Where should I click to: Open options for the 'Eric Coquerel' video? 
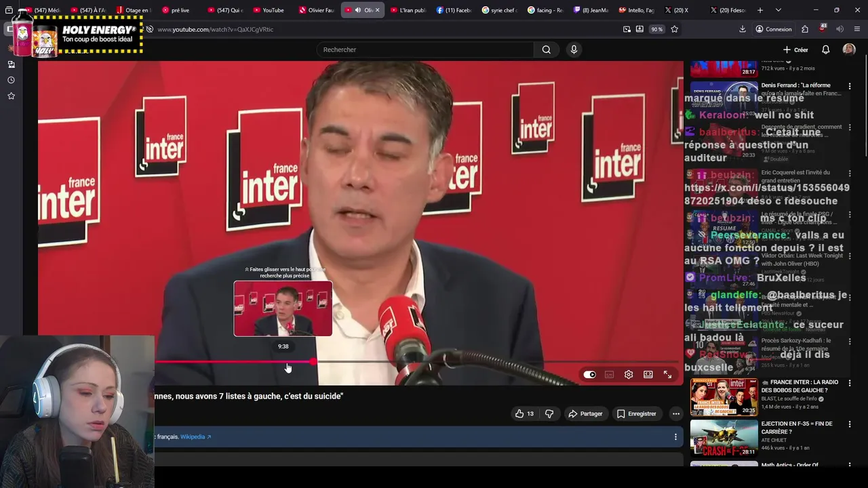point(849,174)
